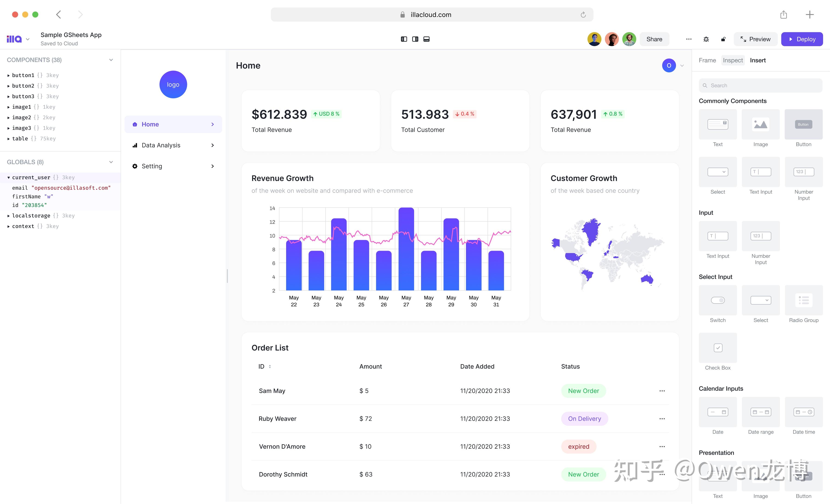Select the Date range calendar component
Image resolution: width=830 pixels, height=504 pixels.
(x=760, y=412)
